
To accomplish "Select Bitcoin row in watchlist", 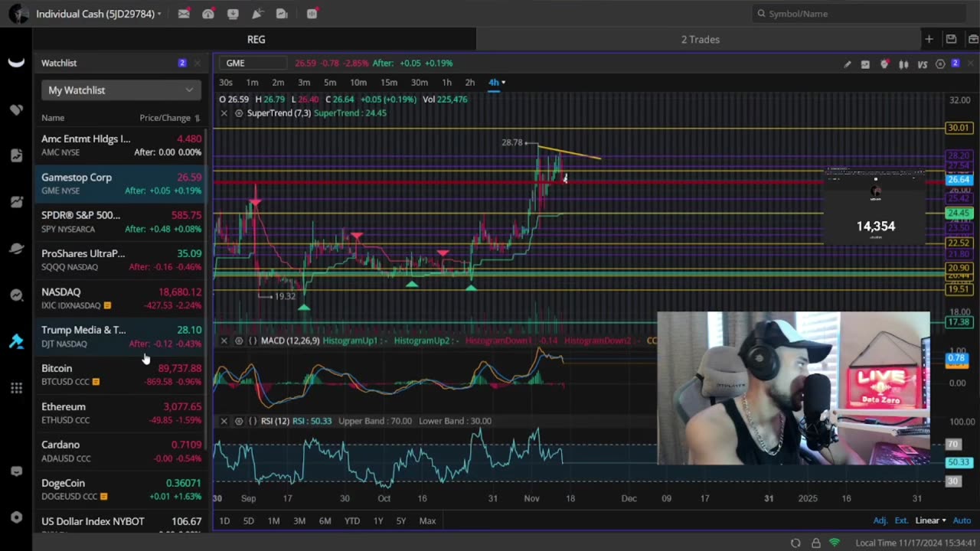I will point(121,375).
